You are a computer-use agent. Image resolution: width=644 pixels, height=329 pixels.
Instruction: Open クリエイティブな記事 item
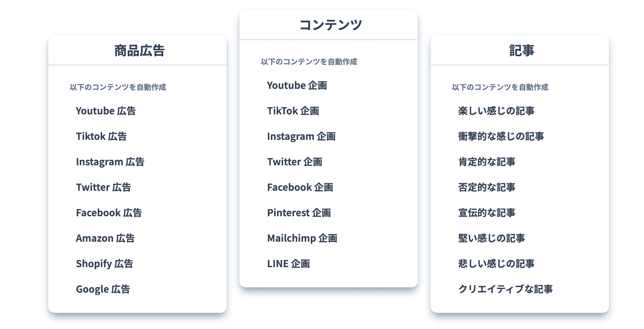click(x=505, y=289)
